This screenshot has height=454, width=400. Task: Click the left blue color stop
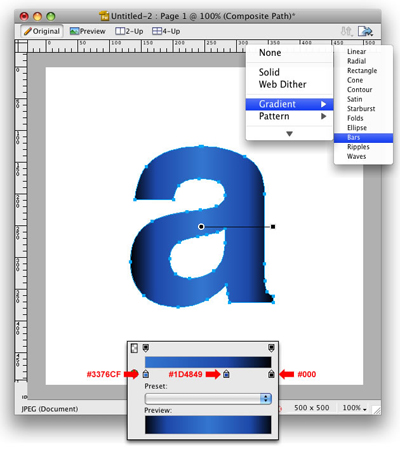click(x=146, y=374)
